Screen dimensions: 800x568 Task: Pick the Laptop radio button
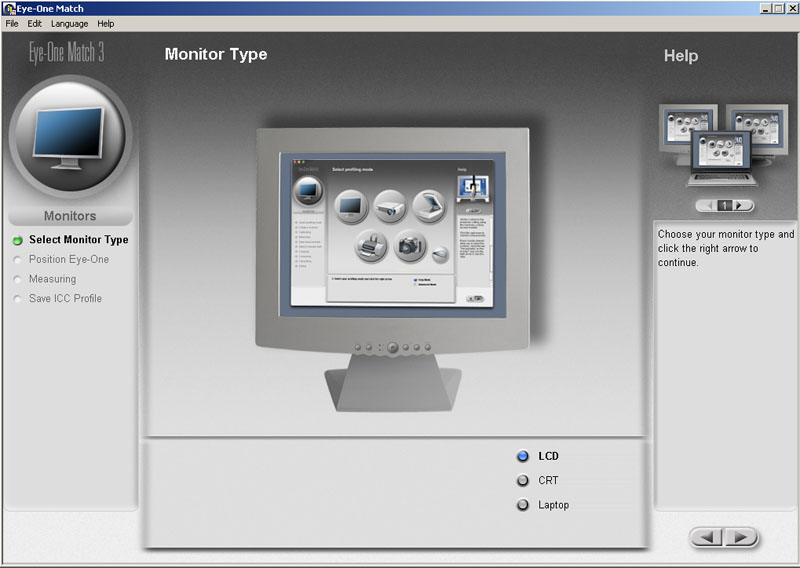[x=522, y=505]
